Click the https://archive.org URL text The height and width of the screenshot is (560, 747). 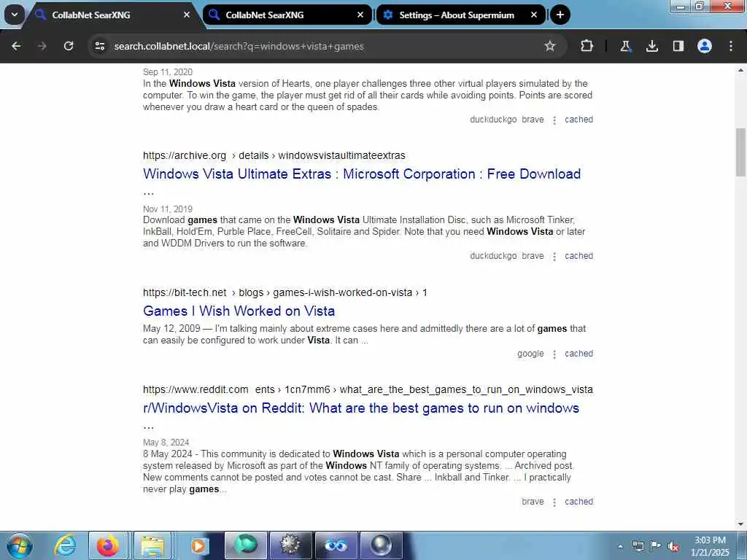click(185, 156)
